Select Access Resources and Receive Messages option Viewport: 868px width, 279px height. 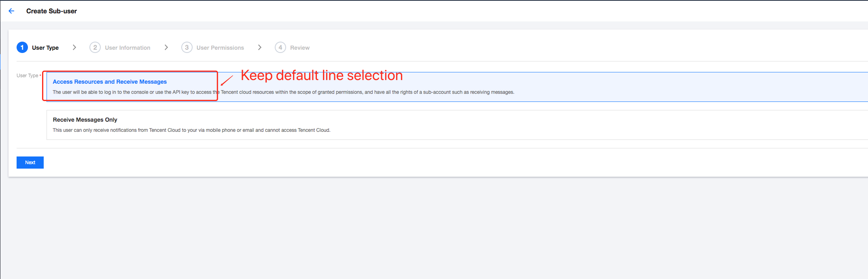click(110, 82)
